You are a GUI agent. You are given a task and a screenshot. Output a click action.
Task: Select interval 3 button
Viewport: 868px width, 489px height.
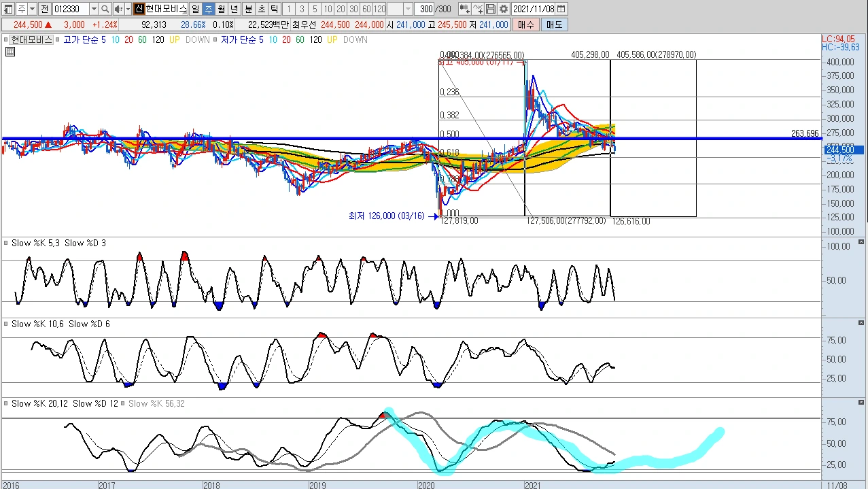click(301, 9)
